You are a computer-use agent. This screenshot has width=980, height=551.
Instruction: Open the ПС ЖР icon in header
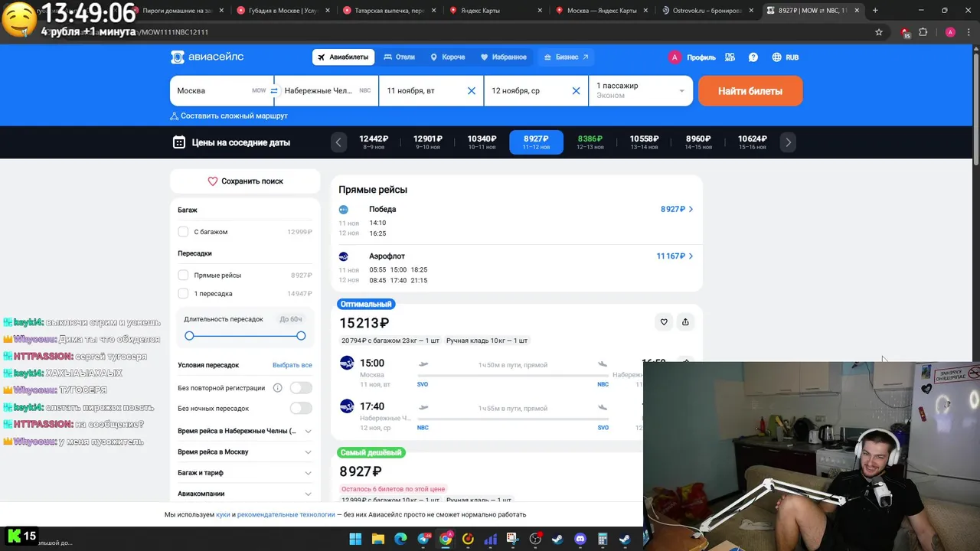tap(730, 57)
